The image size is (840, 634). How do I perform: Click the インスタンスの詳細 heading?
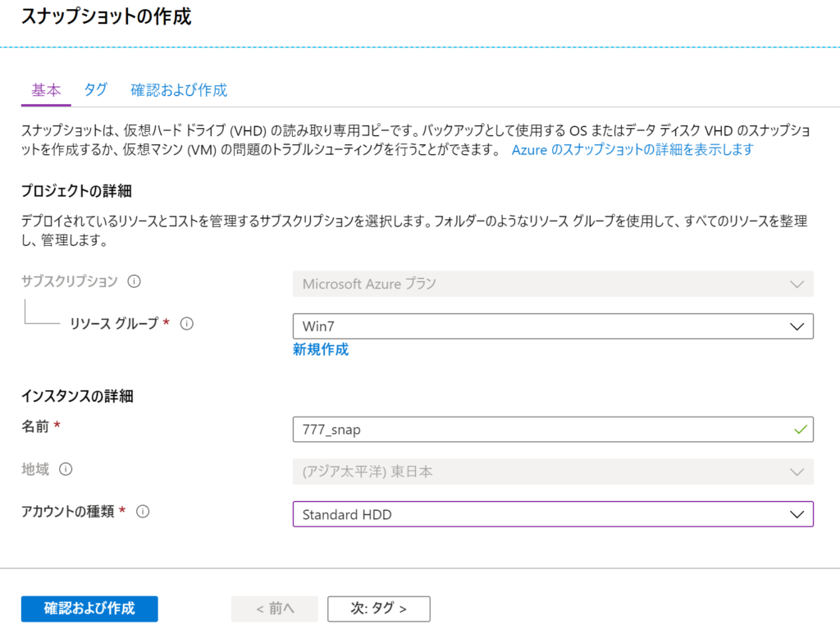coord(77,396)
